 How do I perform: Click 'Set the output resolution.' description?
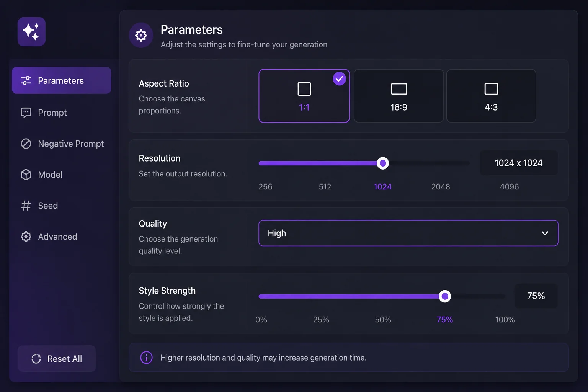tap(183, 174)
